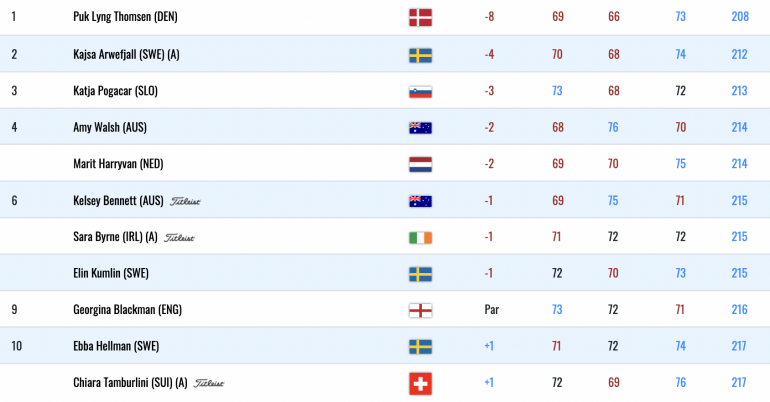Screen dimensions: 770x402
Task: Open player Katja Pogacar (SLO)
Action: pos(115,91)
